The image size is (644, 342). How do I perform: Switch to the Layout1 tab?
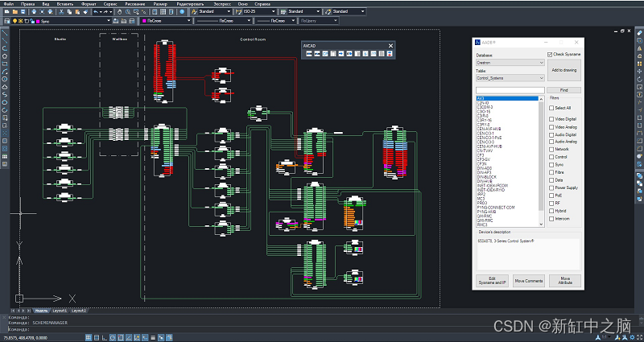pyautogui.click(x=60, y=310)
